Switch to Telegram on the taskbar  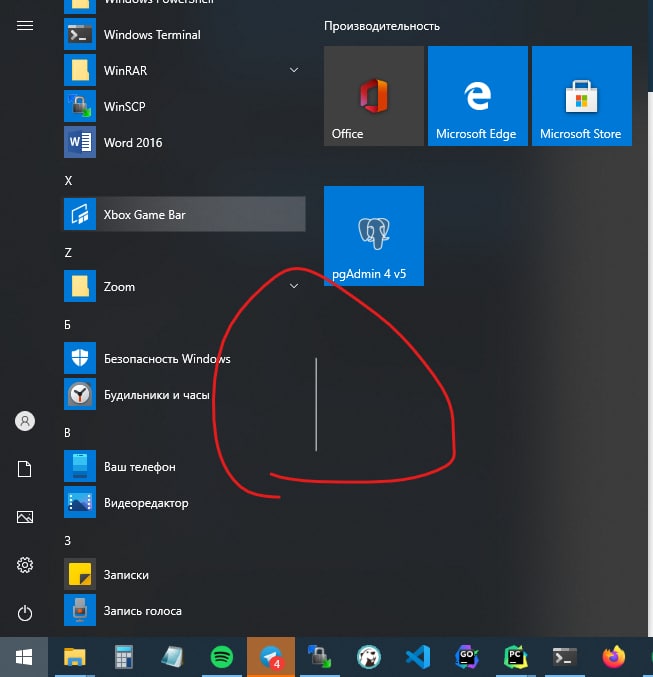click(x=271, y=657)
